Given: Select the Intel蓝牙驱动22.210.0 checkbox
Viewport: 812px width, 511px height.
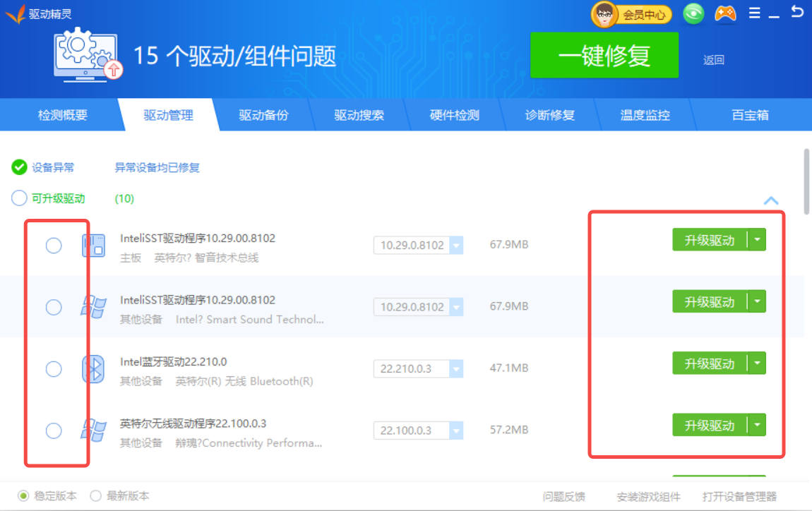Looking at the screenshot, I should (54, 369).
